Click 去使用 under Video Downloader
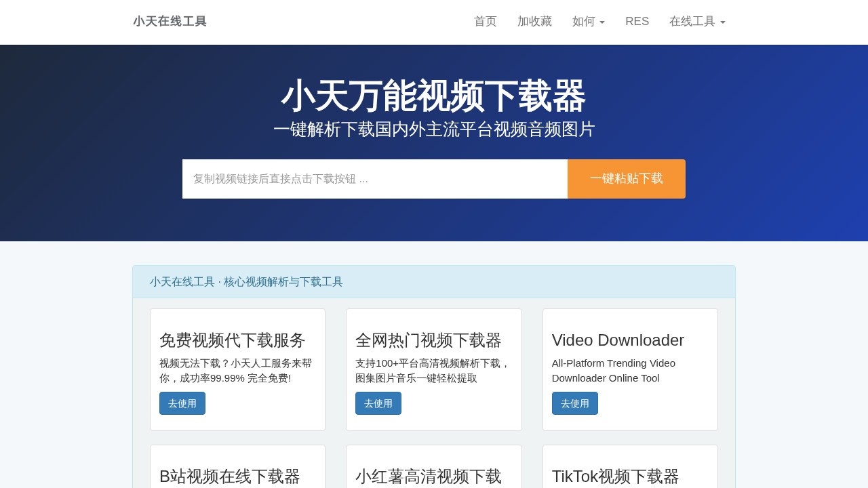This screenshot has width=868, height=488. pyautogui.click(x=574, y=403)
